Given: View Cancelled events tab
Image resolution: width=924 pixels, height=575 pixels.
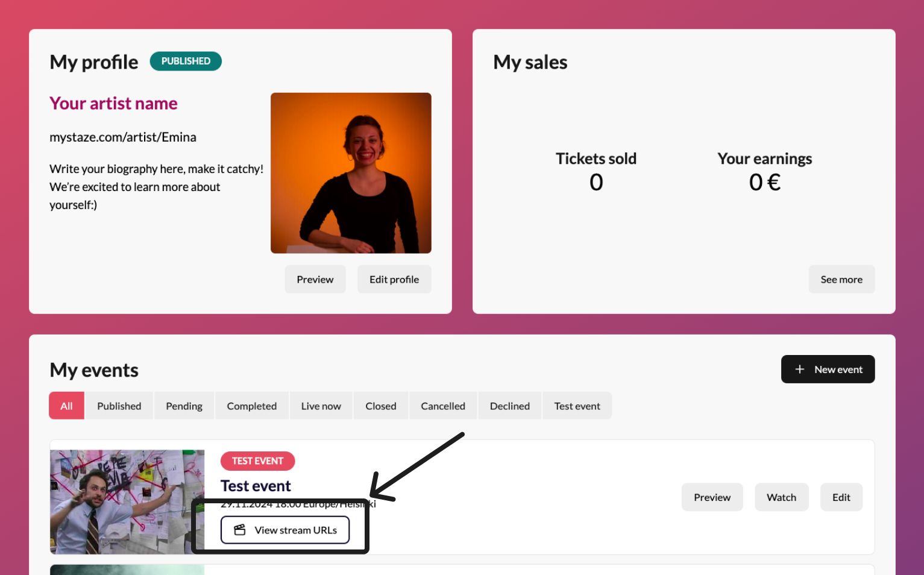Looking at the screenshot, I should pyautogui.click(x=442, y=406).
